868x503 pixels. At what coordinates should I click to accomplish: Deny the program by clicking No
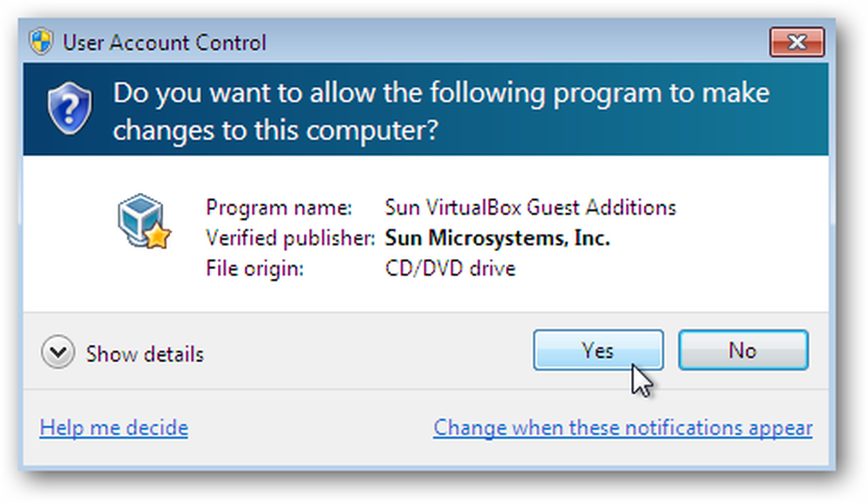pyautogui.click(x=743, y=350)
